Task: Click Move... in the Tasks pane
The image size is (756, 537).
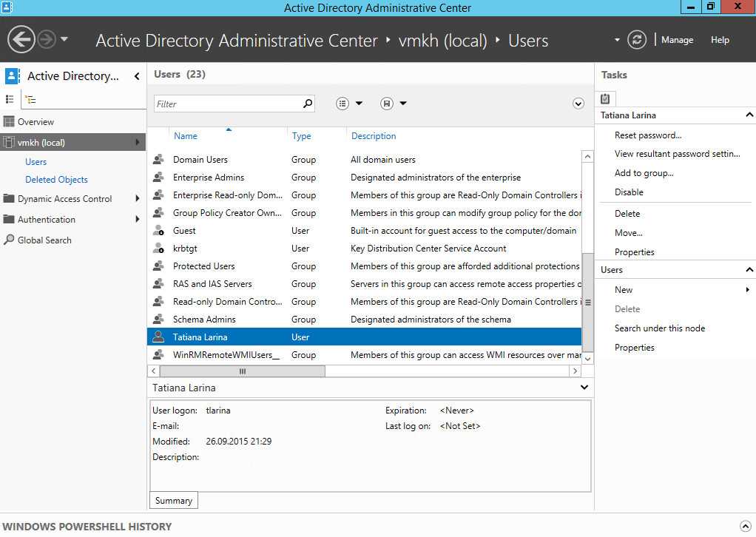Action: (628, 233)
